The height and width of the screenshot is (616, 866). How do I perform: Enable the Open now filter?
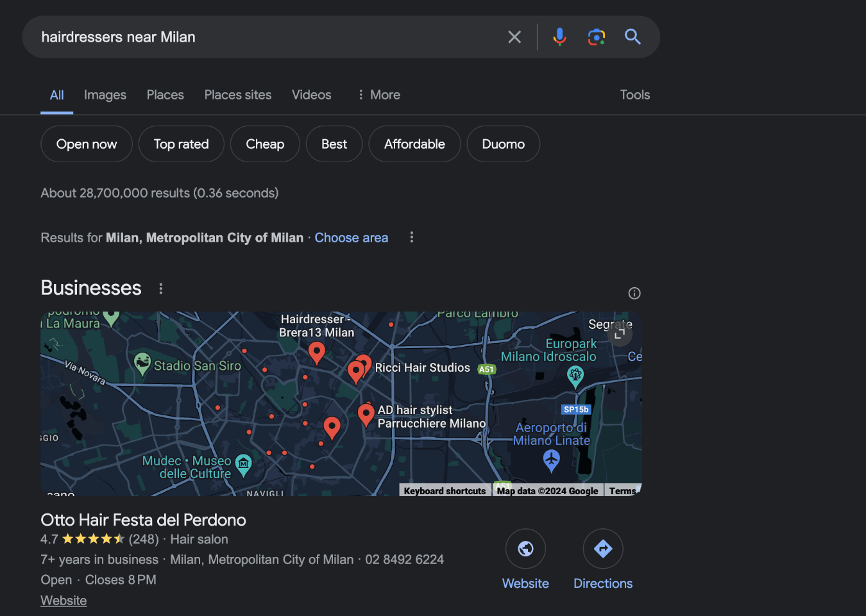click(x=86, y=144)
